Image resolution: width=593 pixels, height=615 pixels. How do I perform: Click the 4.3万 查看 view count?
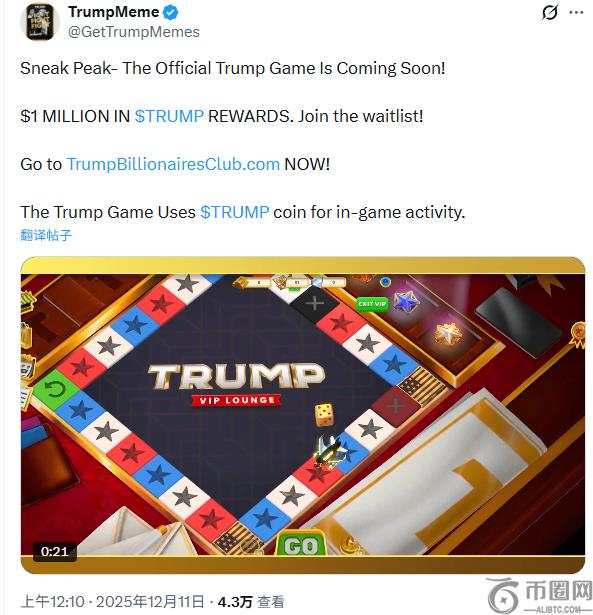(x=251, y=602)
